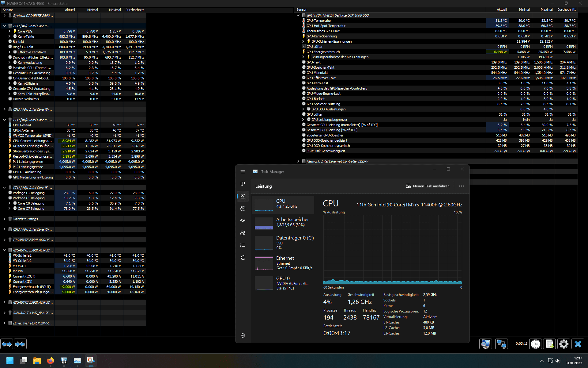Expand Core VIDs row

[x=9, y=31]
